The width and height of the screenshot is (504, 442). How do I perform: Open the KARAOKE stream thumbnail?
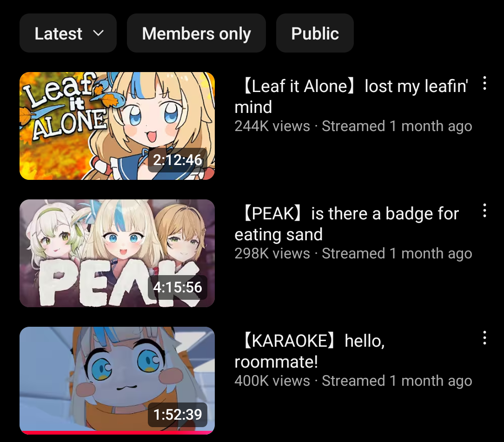[x=117, y=381]
